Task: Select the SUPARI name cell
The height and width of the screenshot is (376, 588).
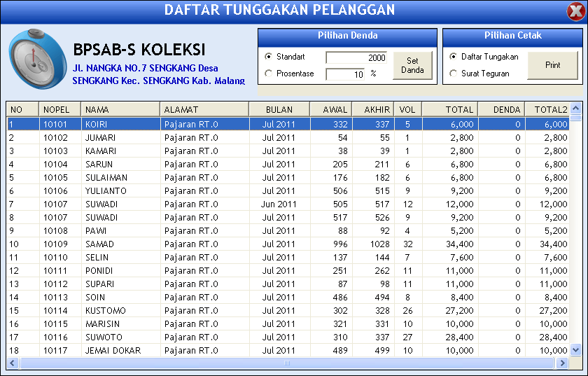Action: (120, 284)
